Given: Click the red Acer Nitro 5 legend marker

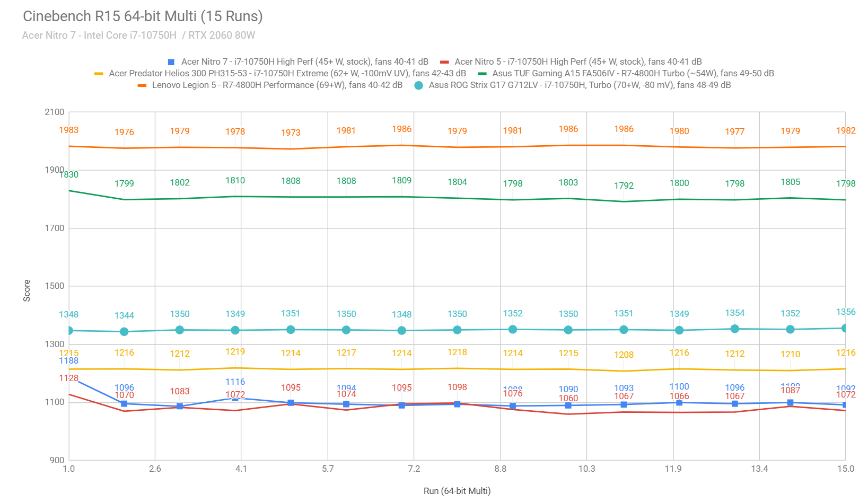Looking at the screenshot, I should 444,62.
